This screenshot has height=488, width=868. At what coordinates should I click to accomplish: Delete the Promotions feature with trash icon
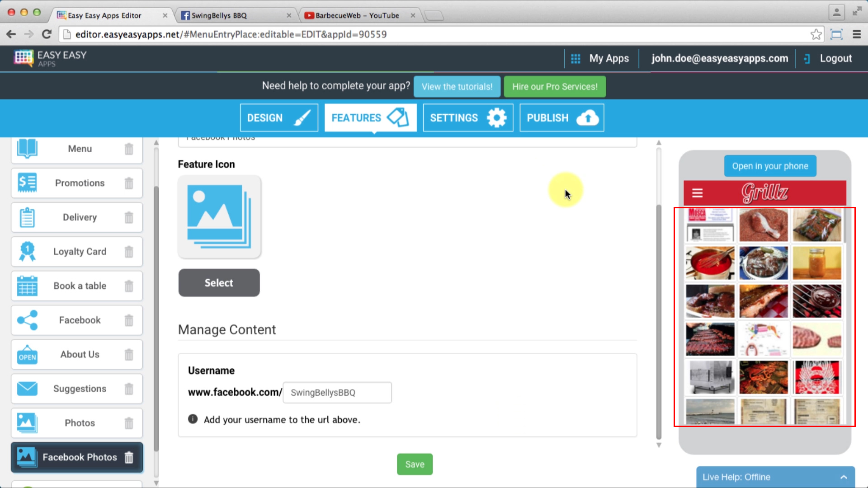129,183
